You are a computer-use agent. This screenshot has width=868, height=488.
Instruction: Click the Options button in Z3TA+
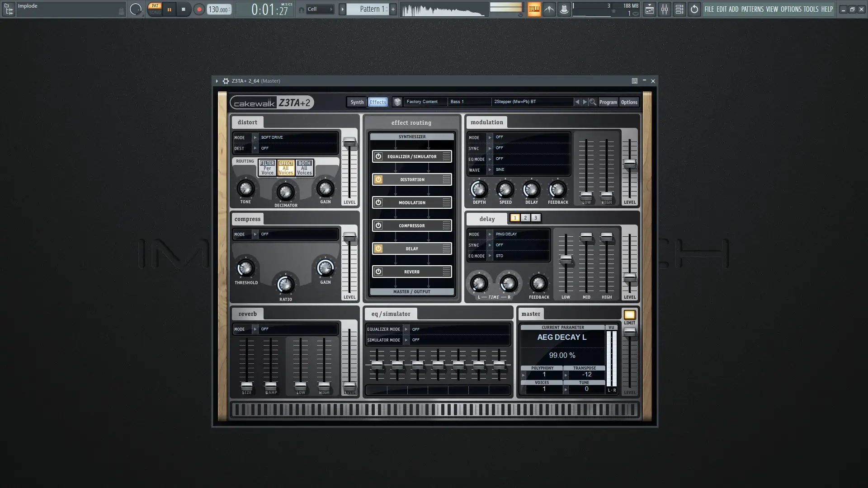[629, 102]
